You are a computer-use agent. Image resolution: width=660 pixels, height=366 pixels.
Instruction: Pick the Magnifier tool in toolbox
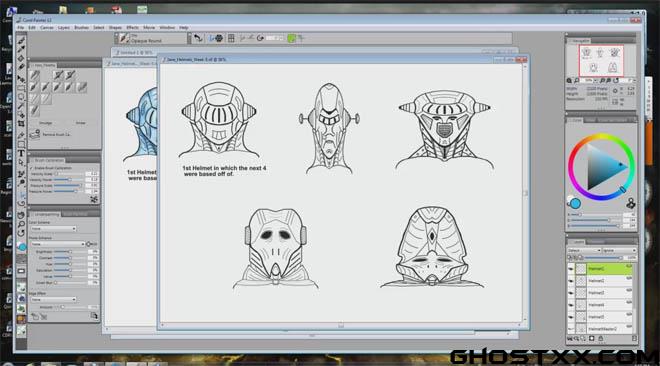click(21, 224)
